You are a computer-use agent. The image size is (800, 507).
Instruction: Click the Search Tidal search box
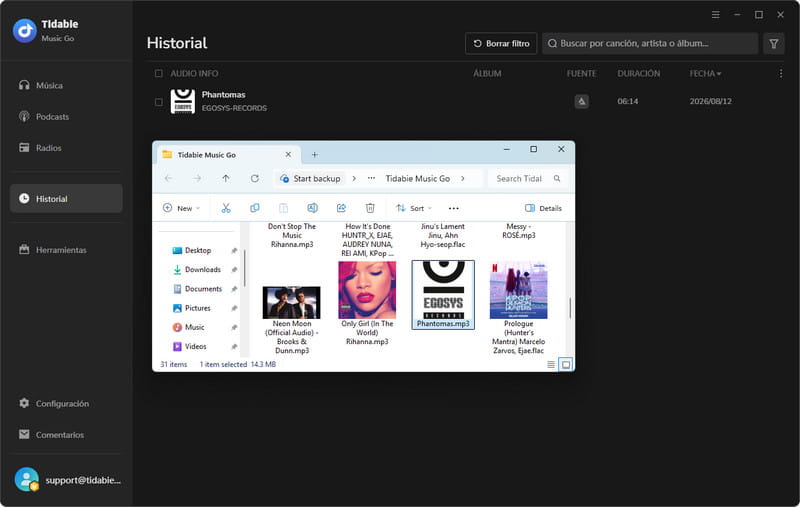point(528,178)
